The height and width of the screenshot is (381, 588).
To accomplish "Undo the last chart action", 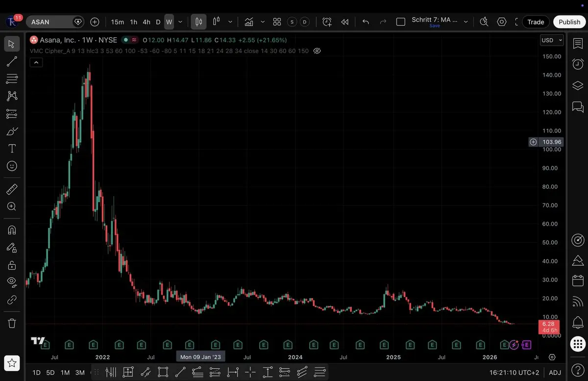I will click(x=366, y=22).
